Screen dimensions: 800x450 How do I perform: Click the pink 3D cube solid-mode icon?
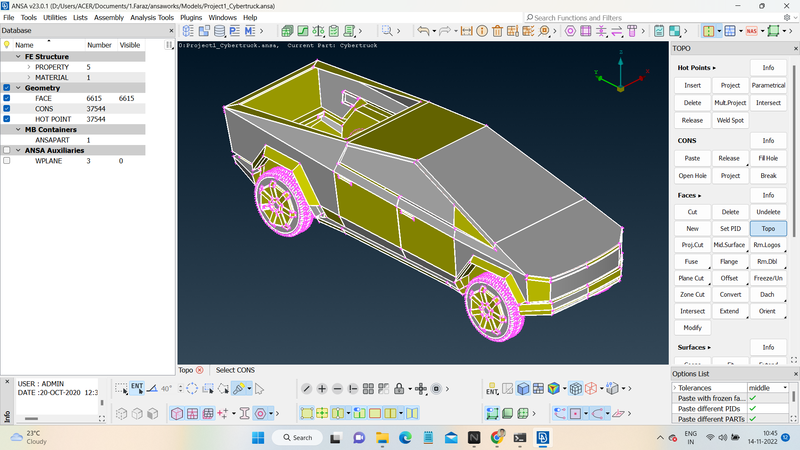click(177, 413)
